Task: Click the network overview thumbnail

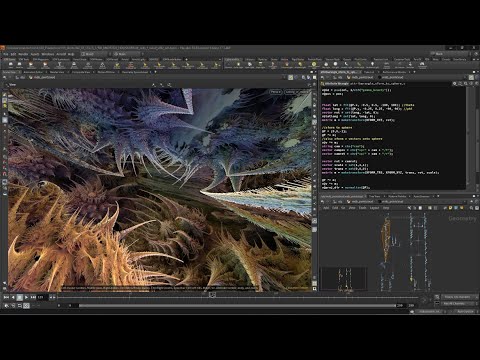Action: click(344, 279)
